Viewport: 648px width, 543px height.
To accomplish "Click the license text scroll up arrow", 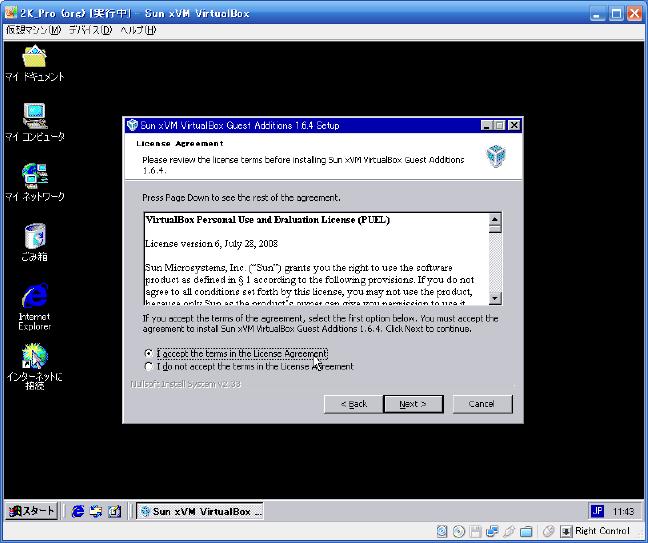I will coord(495,219).
